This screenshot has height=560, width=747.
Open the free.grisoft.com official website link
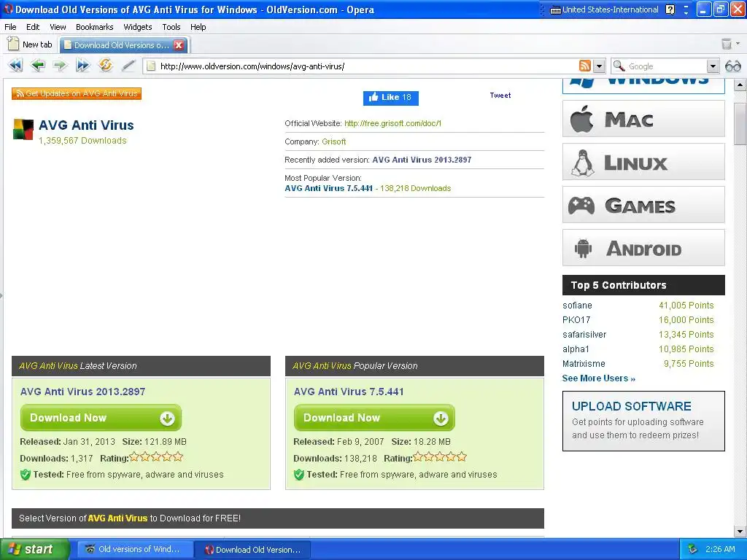pyautogui.click(x=392, y=123)
